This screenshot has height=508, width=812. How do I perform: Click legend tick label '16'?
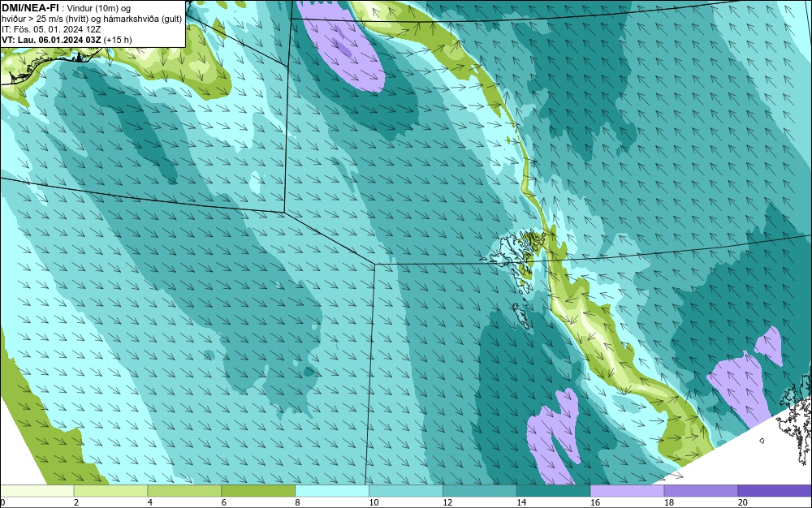pyautogui.click(x=595, y=502)
